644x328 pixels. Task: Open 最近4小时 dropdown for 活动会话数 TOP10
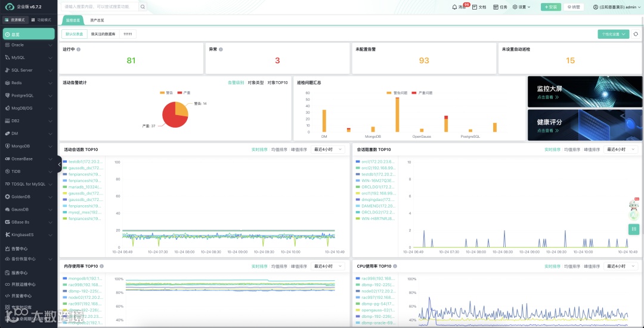tap(328, 150)
